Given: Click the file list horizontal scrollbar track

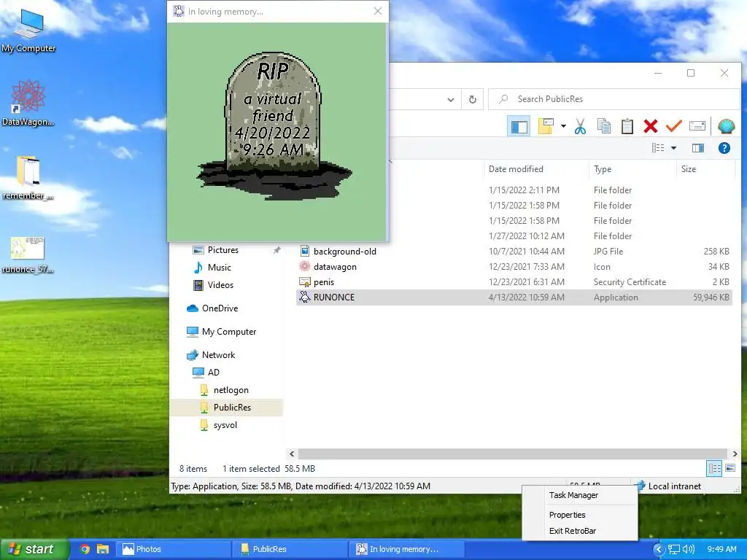Looking at the screenshot, I should [x=513, y=454].
